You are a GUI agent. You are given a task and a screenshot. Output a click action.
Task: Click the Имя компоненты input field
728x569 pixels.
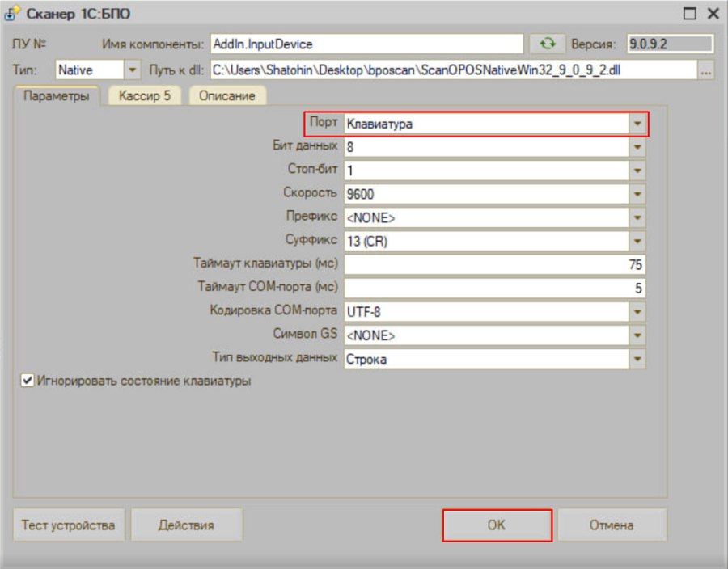point(366,44)
